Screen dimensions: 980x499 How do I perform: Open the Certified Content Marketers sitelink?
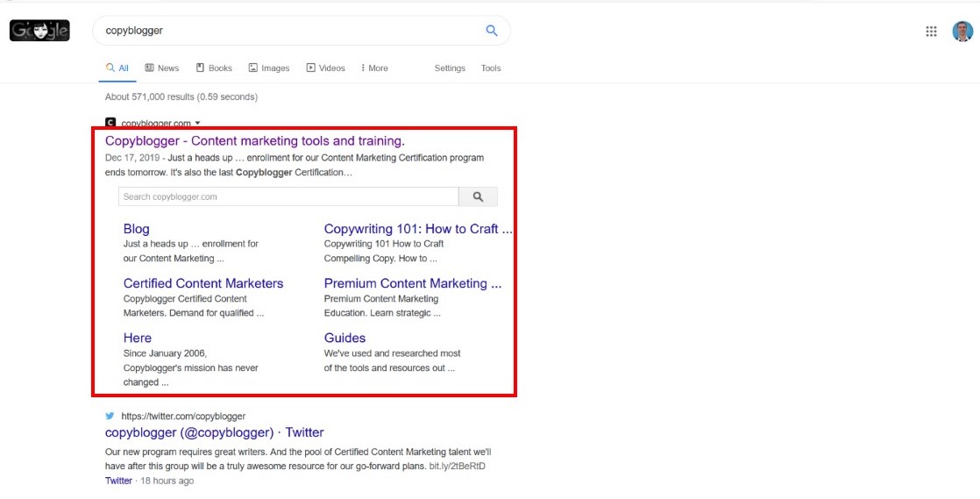click(203, 283)
